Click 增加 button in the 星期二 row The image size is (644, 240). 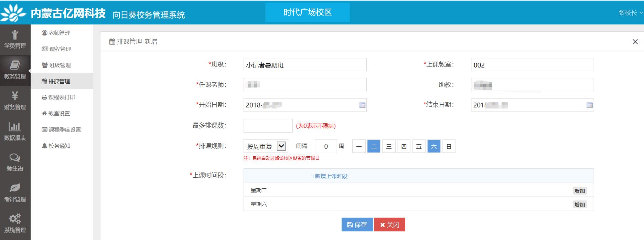click(579, 191)
